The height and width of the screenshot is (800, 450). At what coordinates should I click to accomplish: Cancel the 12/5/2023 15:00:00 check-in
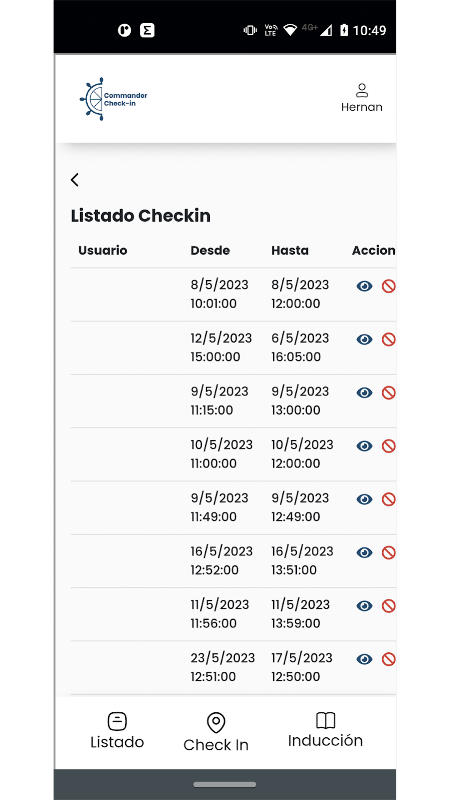pos(389,339)
